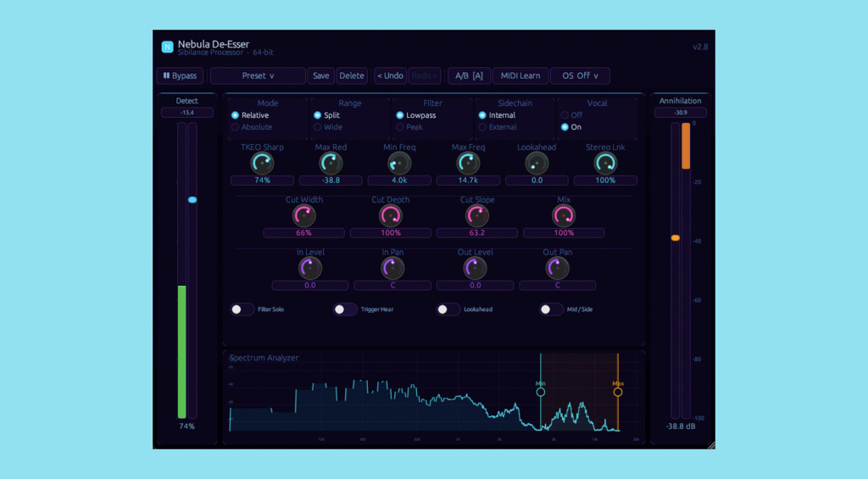Click the Mix knob
Screen dimensions: 868x479
tap(564, 216)
